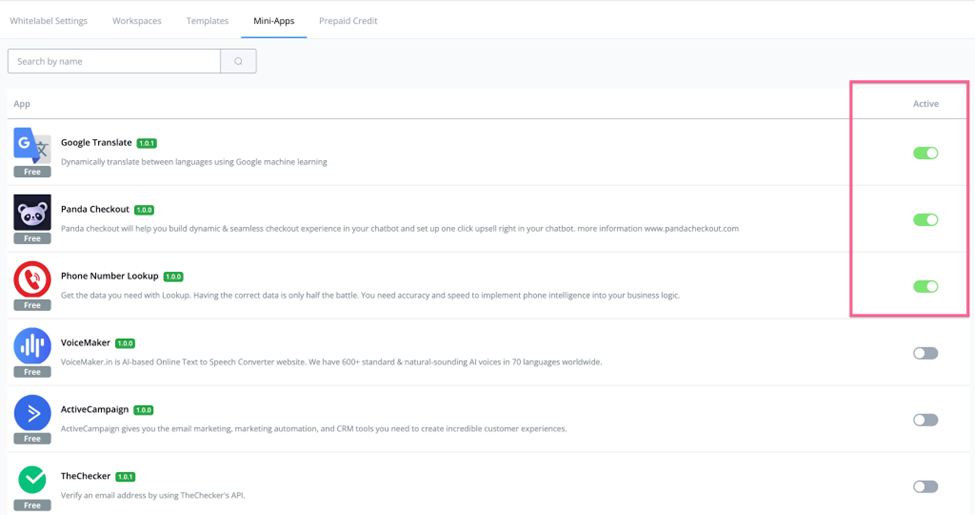Click the VoiceMaker waveform icon
Screen dimensions: 975x515
click(32, 346)
